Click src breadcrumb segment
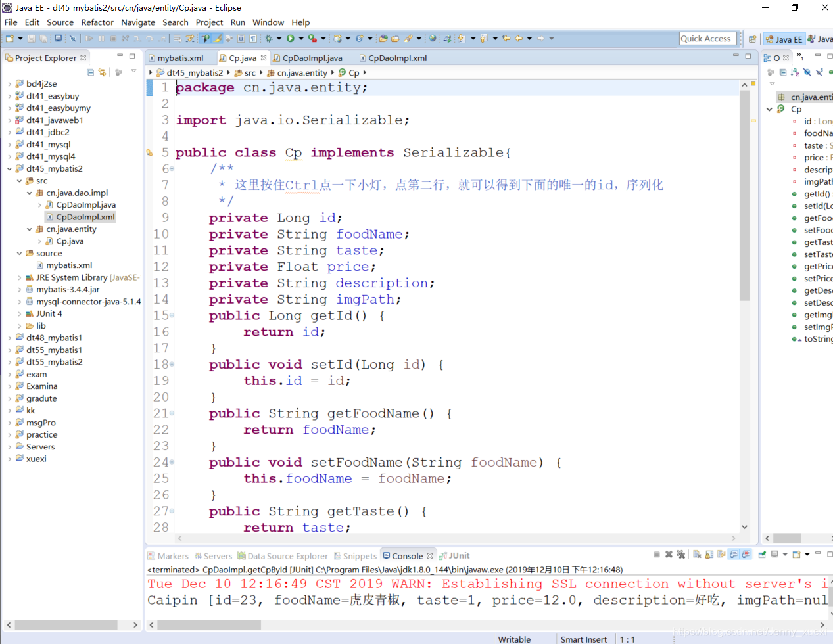 (245, 73)
